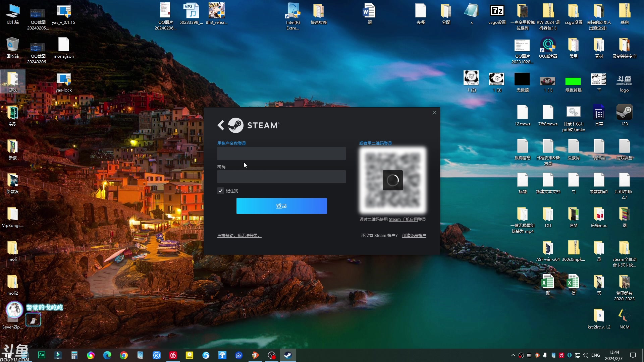Screen dimensions: 644x362
Task: Select 用户名称登录 tab option
Action: click(231, 143)
